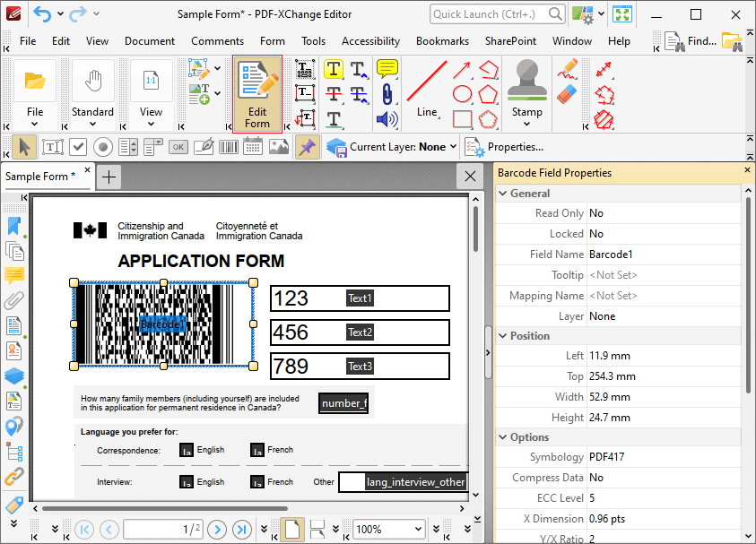Click the French Interview checkbox field
This screenshot has height=544, width=756.
tap(257, 482)
